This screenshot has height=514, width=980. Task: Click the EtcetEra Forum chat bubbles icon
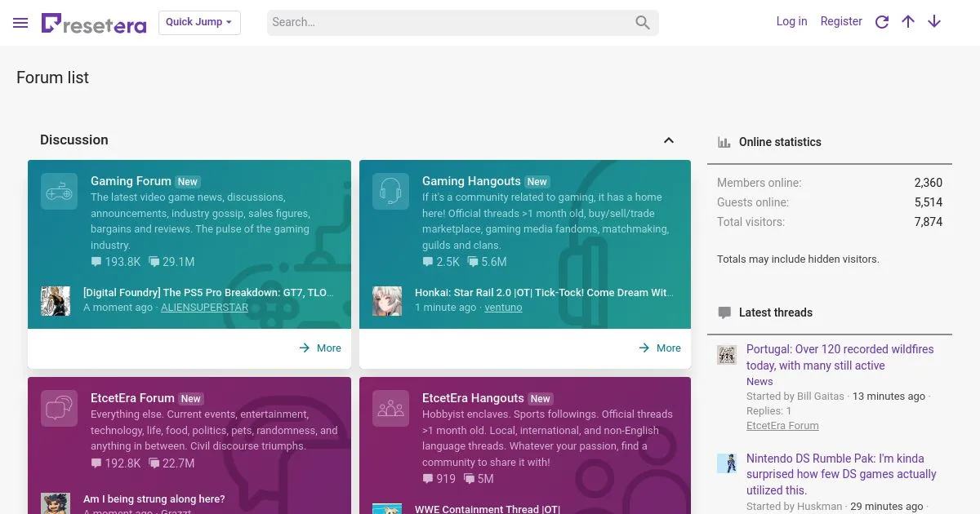59,409
